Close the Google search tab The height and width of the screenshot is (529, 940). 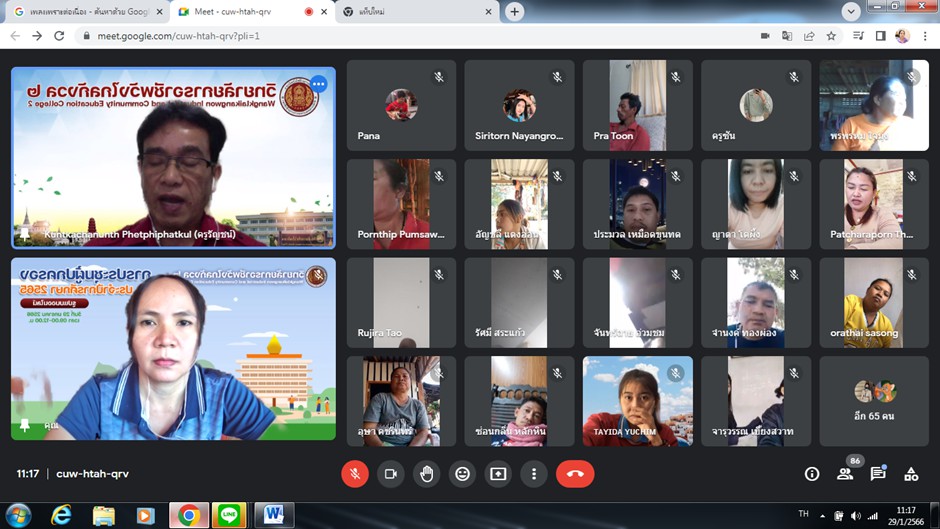pyautogui.click(x=159, y=11)
